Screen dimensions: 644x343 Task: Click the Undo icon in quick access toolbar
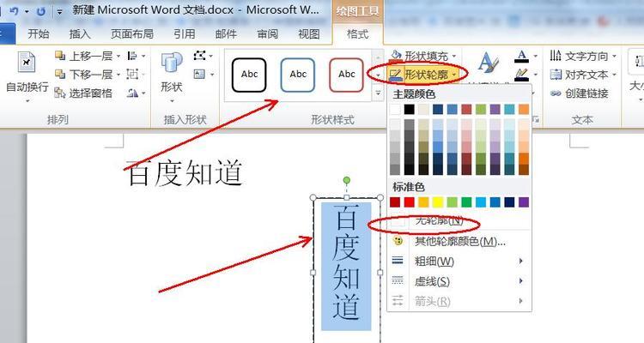coord(15,11)
